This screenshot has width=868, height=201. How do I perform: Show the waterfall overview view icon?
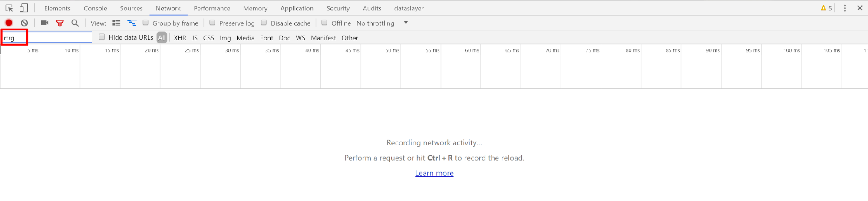(x=132, y=23)
